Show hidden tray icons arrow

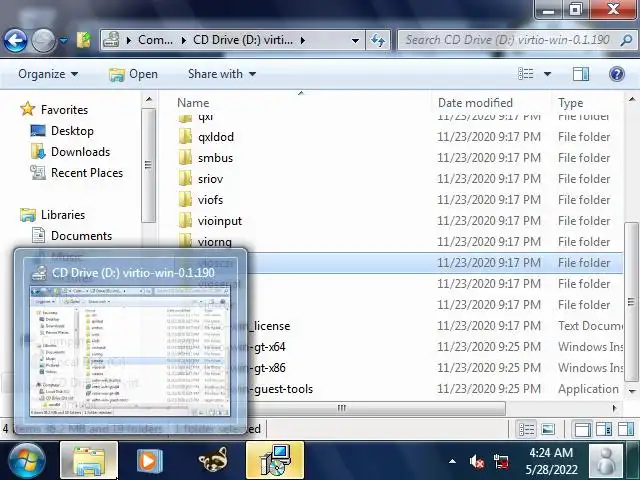[452, 462]
